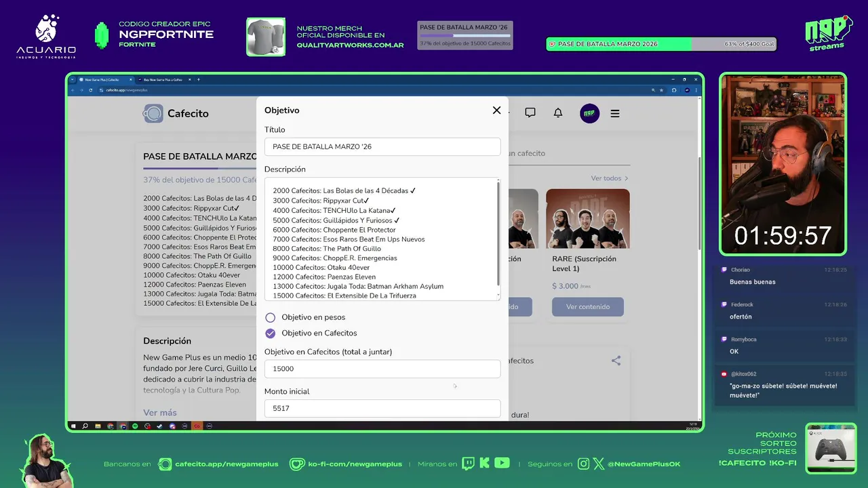Open the messages chat bubble icon
Viewport: 868px width, 488px height.
(x=530, y=113)
